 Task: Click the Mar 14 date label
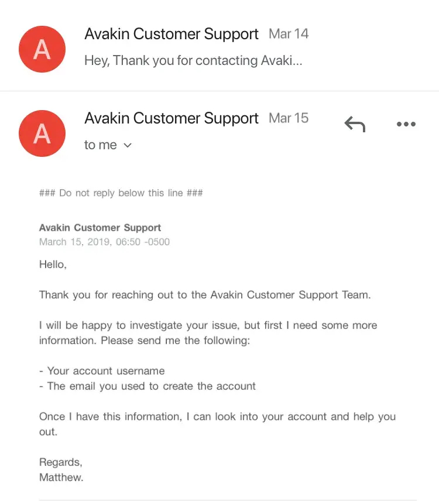point(289,34)
